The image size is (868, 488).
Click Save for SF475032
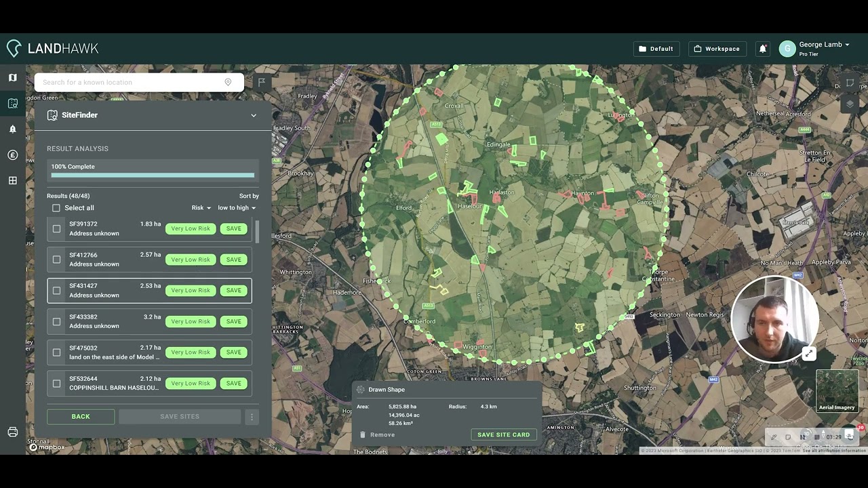coord(234,352)
